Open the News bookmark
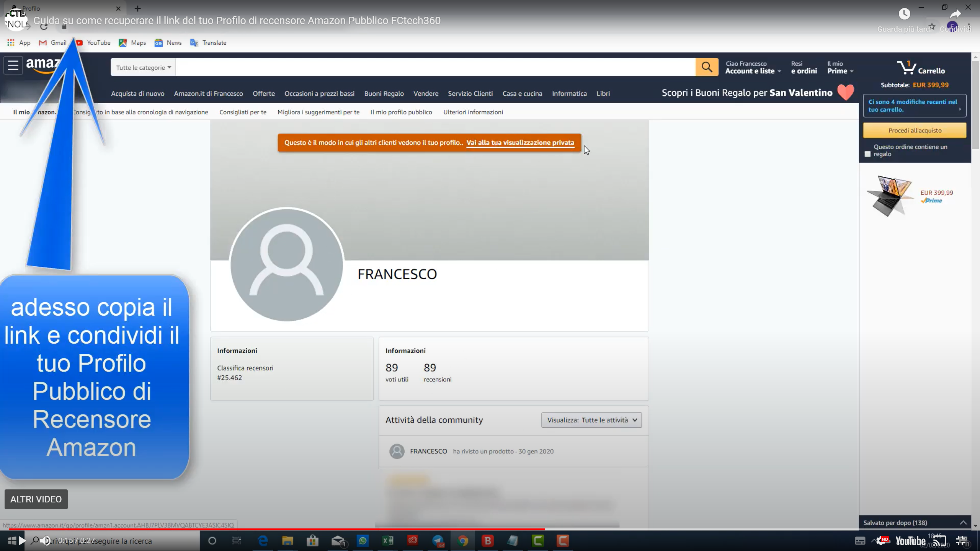980x551 pixels. coord(168,42)
